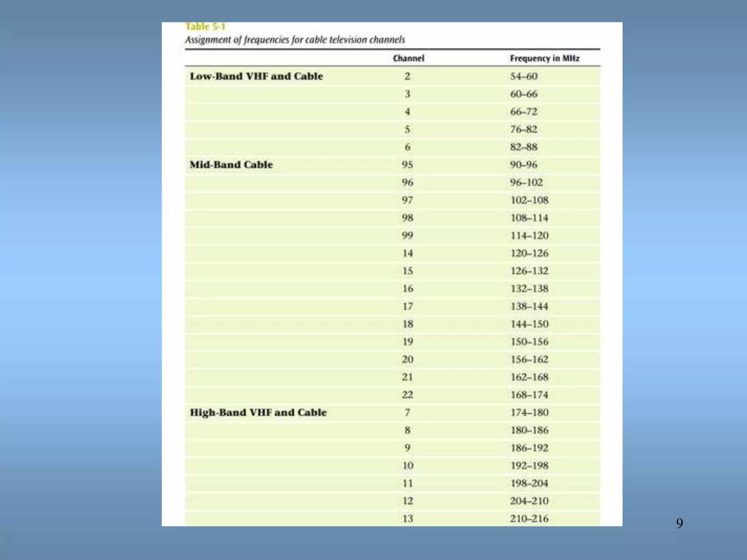This screenshot has width=747, height=560.
Task: Click the Channel column header
Action: coord(409,58)
